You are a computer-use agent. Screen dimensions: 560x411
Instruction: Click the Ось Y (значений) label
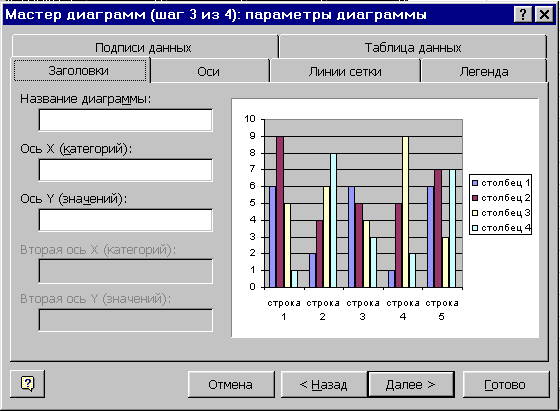[x=74, y=199]
